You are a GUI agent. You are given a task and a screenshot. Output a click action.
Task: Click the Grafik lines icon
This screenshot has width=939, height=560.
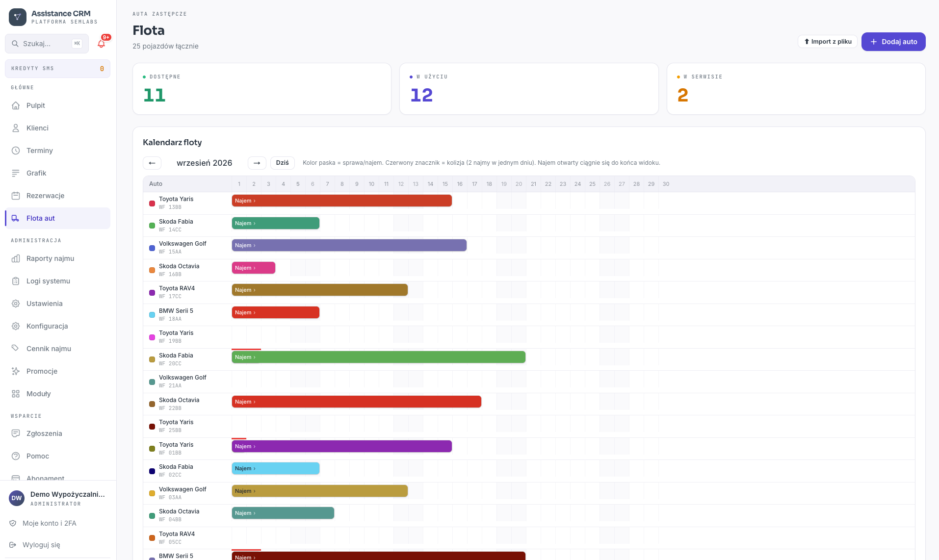point(16,173)
